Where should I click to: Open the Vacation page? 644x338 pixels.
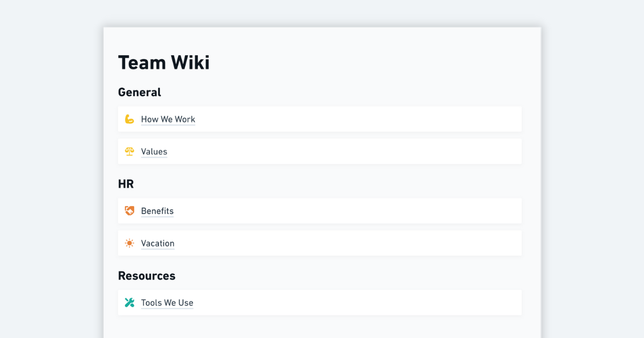click(157, 243)
